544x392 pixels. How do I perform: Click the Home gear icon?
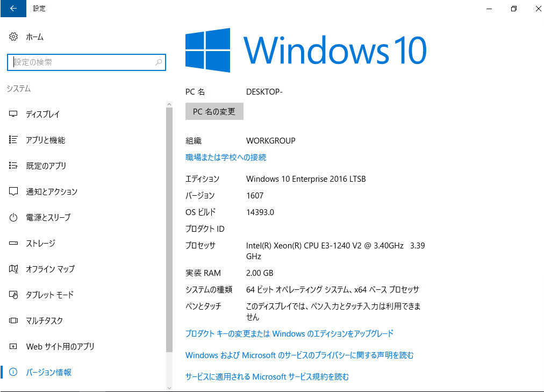[13, 37]
